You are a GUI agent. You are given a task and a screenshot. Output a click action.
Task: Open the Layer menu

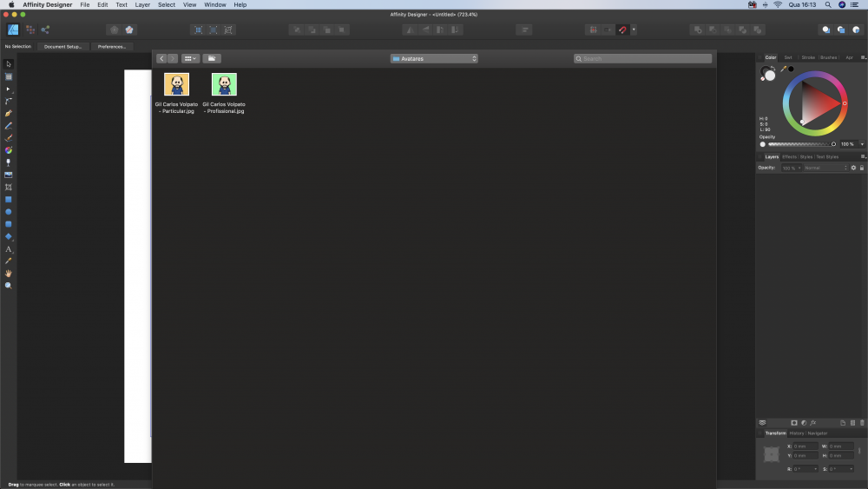(x=142, y=4)
